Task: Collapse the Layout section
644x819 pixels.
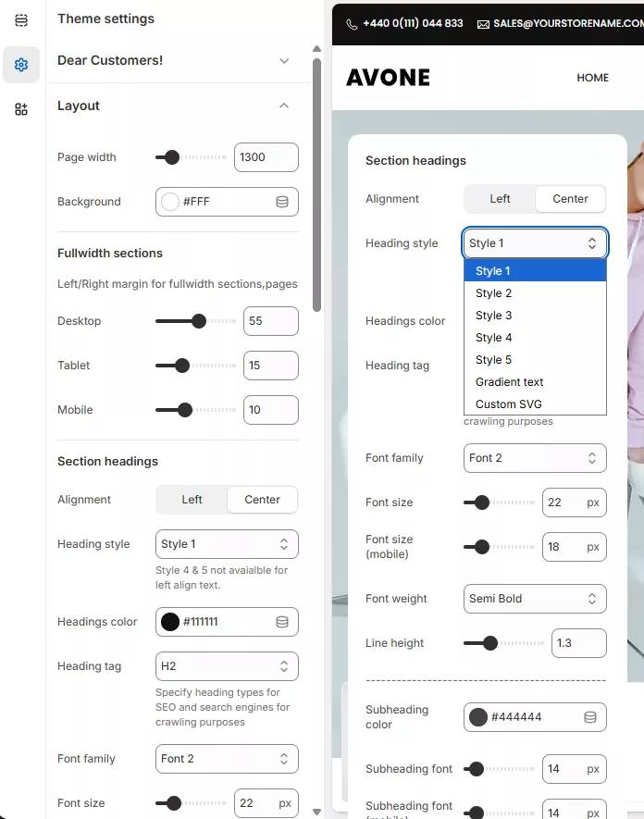Action: coord(284,106)
